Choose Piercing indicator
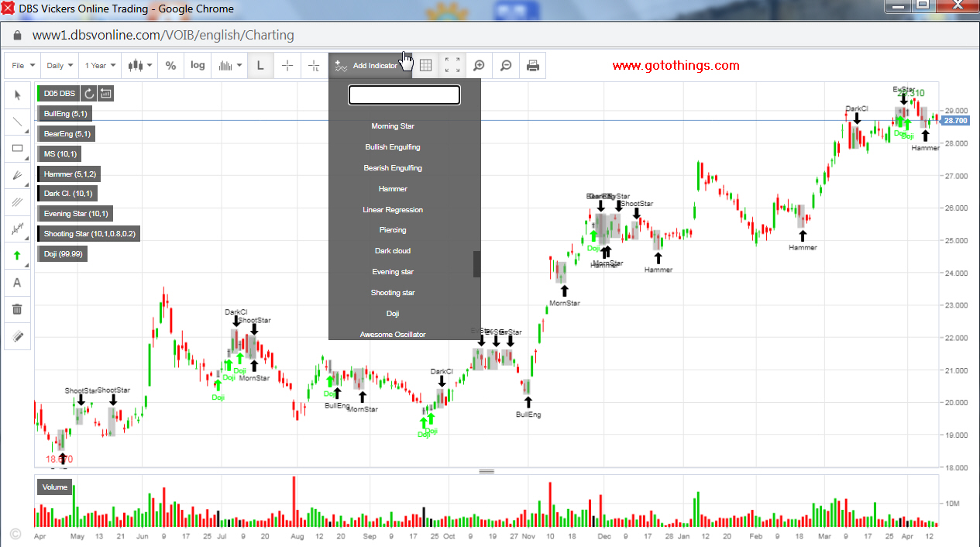This screenshot has width=980, height=547. [393, 230]
